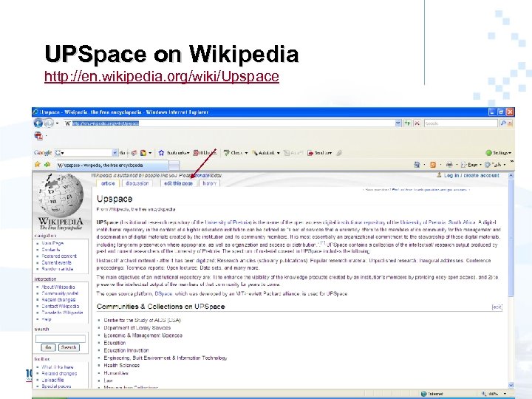The height and width of the screenshot is (399, 532).
Task: Click the Google toolbar Check button
Action: 236,153
